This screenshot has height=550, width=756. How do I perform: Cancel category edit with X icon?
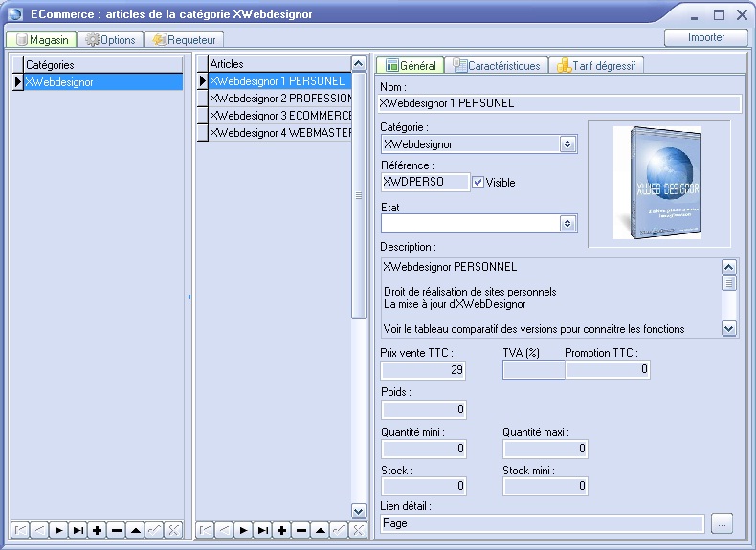click(173, 530)
